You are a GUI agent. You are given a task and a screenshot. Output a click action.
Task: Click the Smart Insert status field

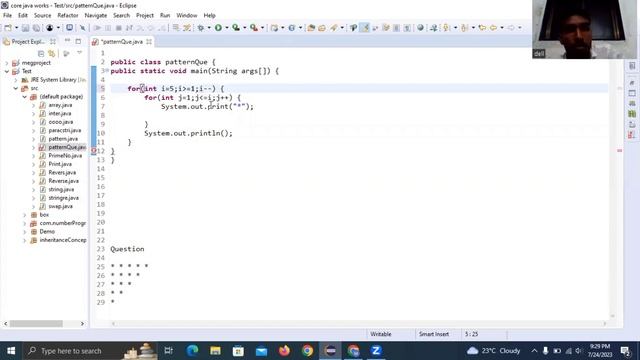(x=434, y=334)
